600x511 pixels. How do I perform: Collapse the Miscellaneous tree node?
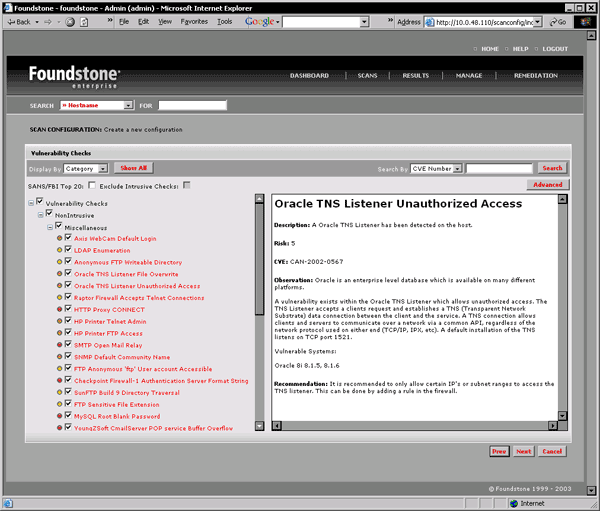pyautogui.click(x=49, y=227)
